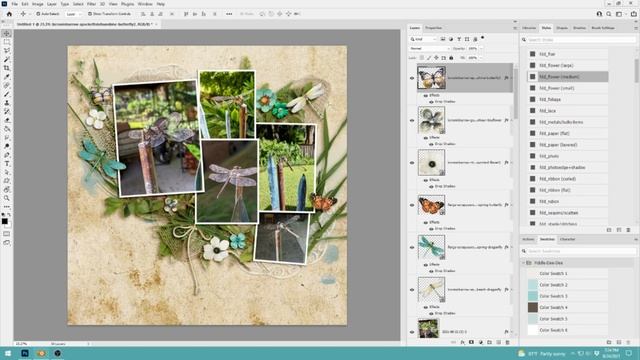Click lock all (padlock) icon in Layers panel
Image resolution: width=640 pixels, height=360 pixels.
point(451,58)
